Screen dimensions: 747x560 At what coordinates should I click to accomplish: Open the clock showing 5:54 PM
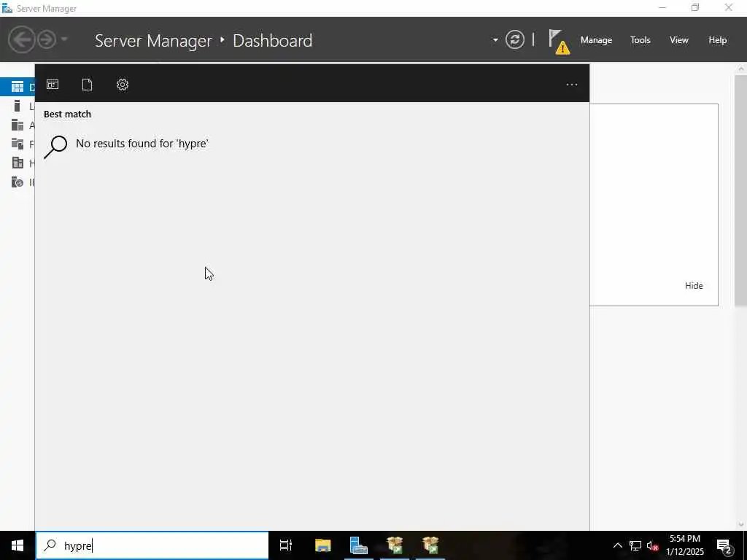pyautogui.click(x=684, y=545)
